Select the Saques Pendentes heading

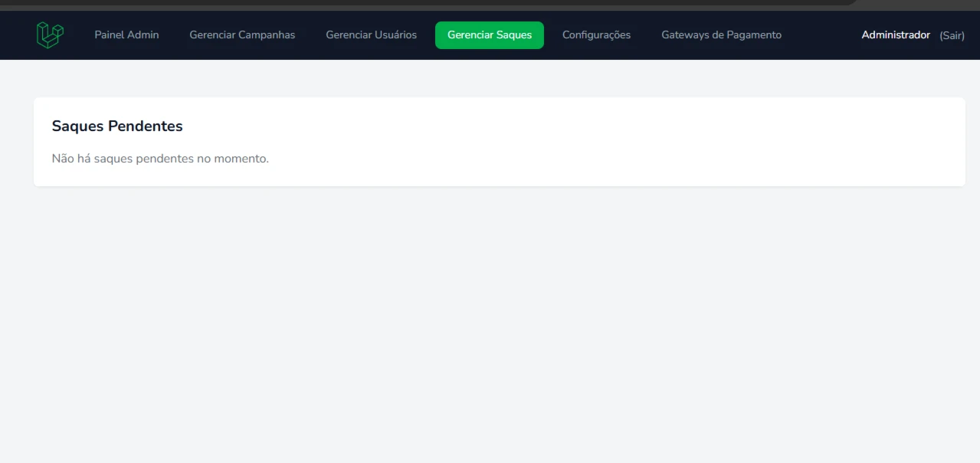[x=116, y=126]
